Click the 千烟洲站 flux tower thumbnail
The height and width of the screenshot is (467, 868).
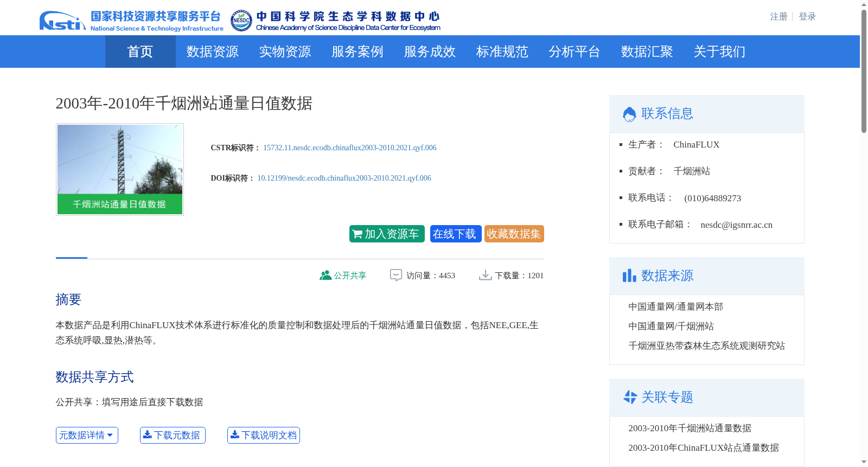click(x=120, y=169)
